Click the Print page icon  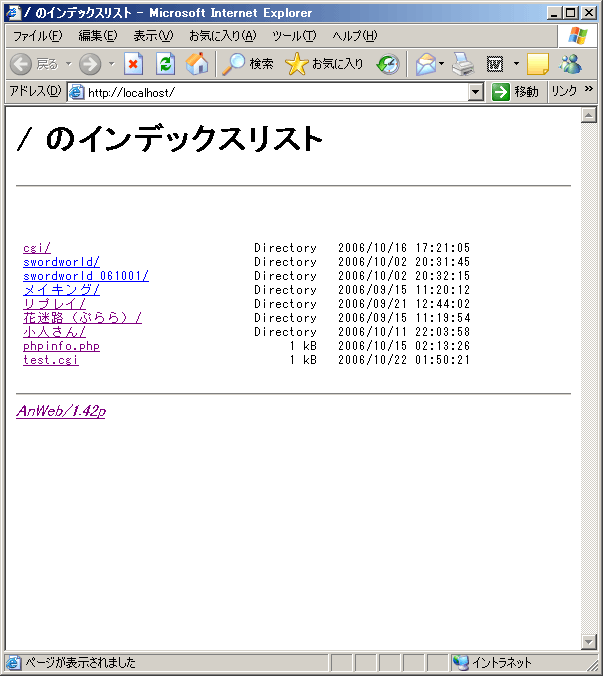pos(461,64)
